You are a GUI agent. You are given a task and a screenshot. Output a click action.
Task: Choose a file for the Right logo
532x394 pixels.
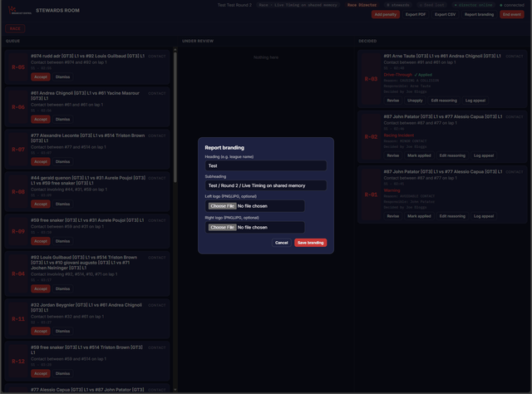pyautogui.click(x=222, y=228)
